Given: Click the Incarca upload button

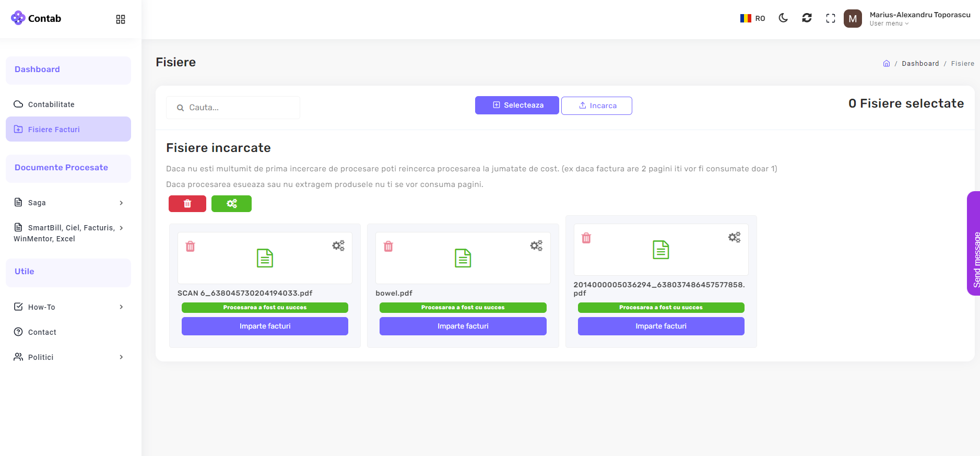Looking at the screenshot, I should [596, 106].
